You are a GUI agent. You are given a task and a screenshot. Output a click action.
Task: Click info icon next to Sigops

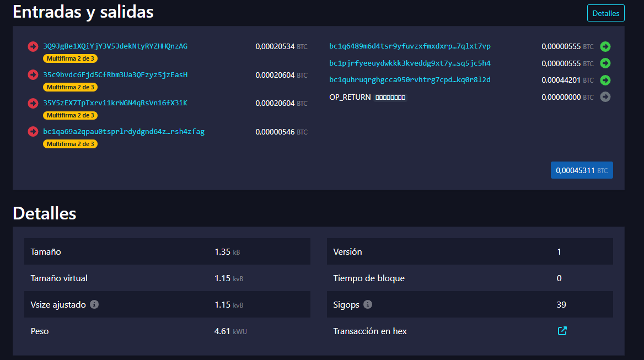tap(368, 304)
